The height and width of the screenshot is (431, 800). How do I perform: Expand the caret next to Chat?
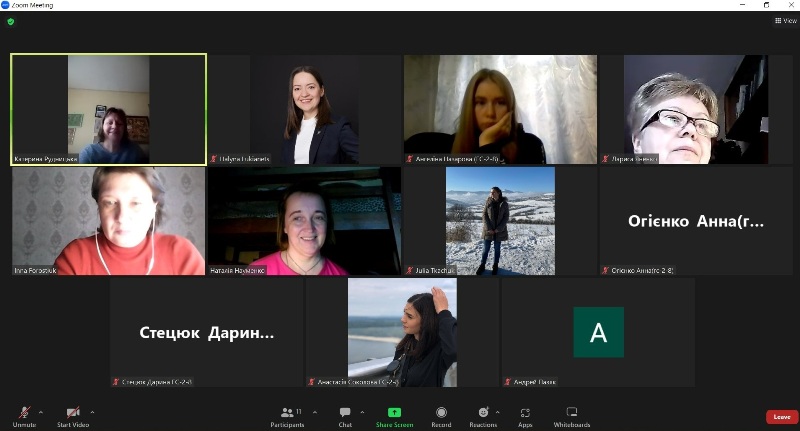(x=362, y=412)
